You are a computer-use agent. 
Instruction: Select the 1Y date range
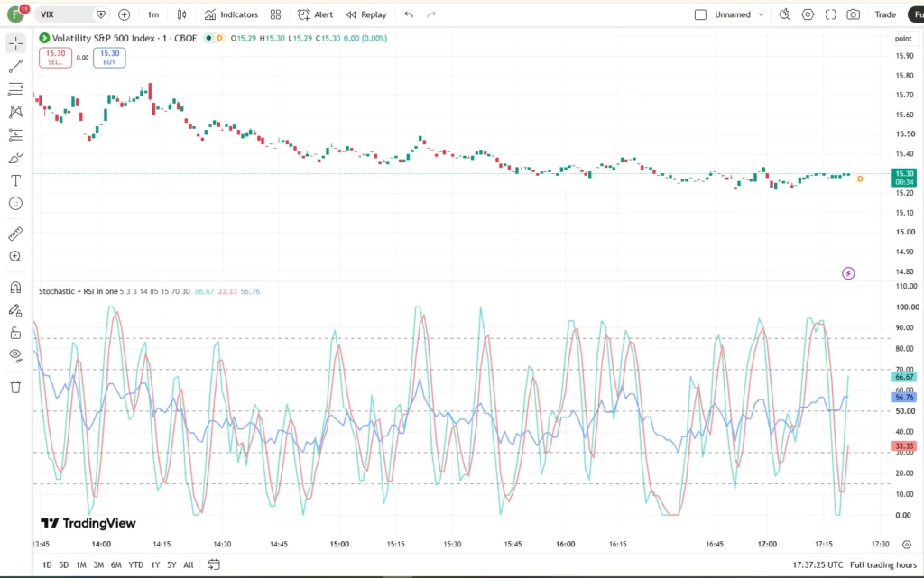[x=155, y=564]
